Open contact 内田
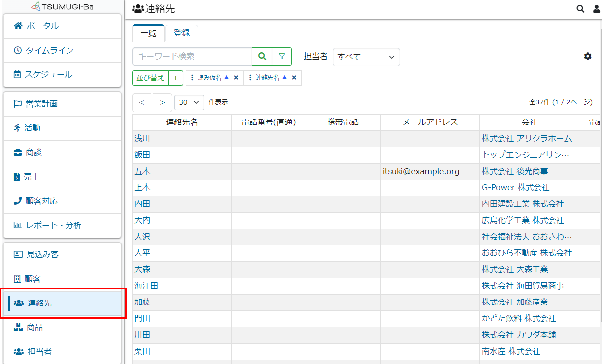Viewport: 602px width, 364px height. [x=142, y=204]
